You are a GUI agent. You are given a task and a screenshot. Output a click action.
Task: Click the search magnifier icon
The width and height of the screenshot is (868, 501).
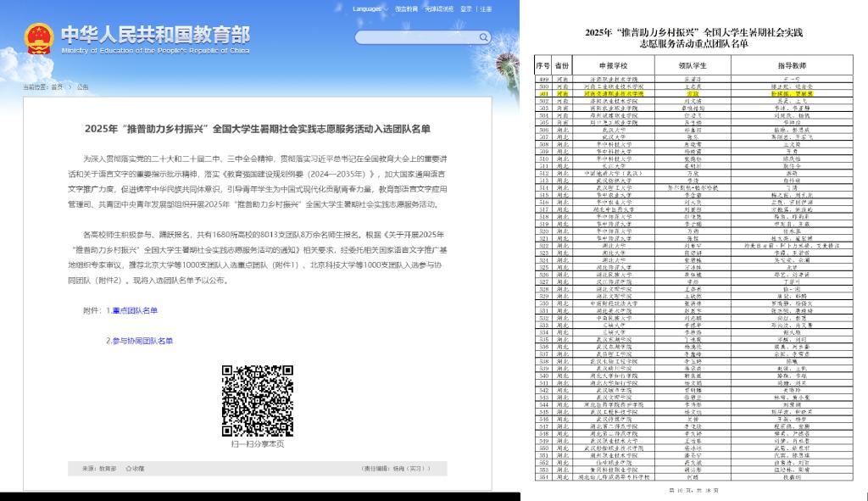(x=484, y=36)
